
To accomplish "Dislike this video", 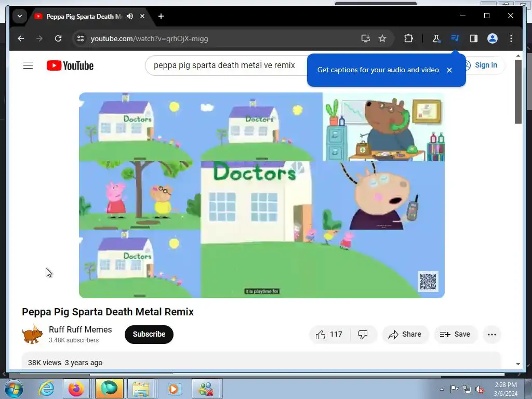I will (363, 335).
